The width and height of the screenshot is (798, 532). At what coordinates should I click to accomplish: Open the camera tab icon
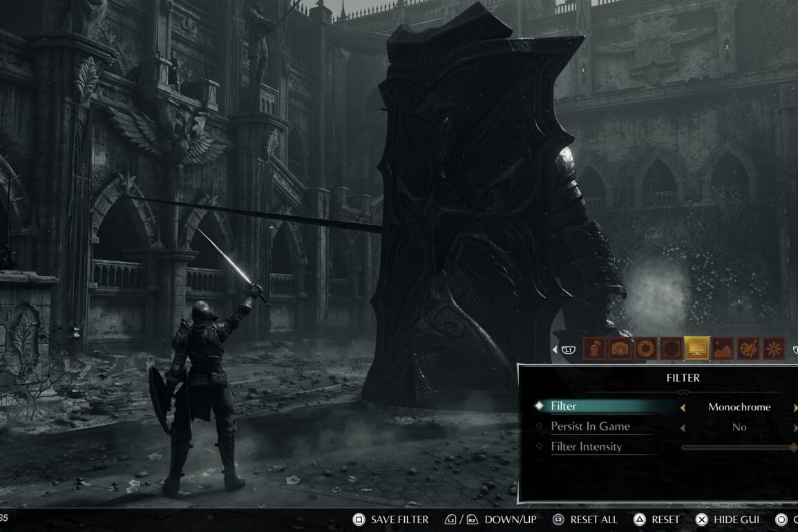click(x=620, y=349)
